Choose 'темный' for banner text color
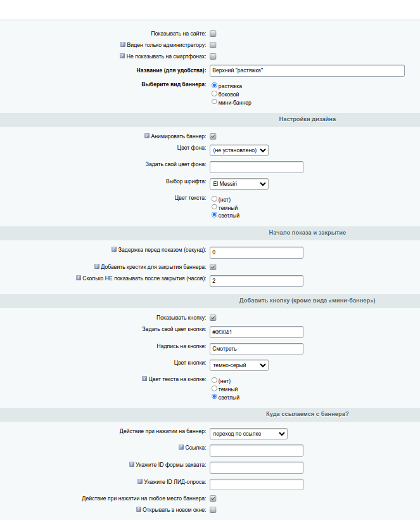 point(214,207)
